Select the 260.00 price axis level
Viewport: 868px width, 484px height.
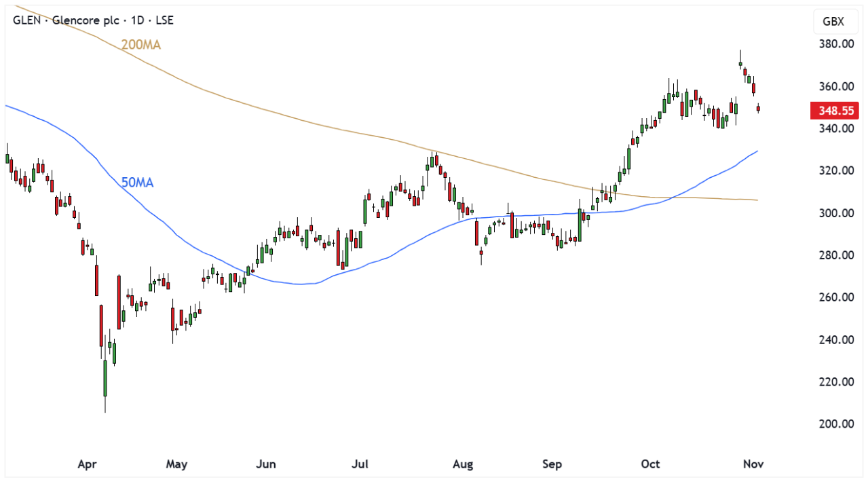[x=835, y=297]
